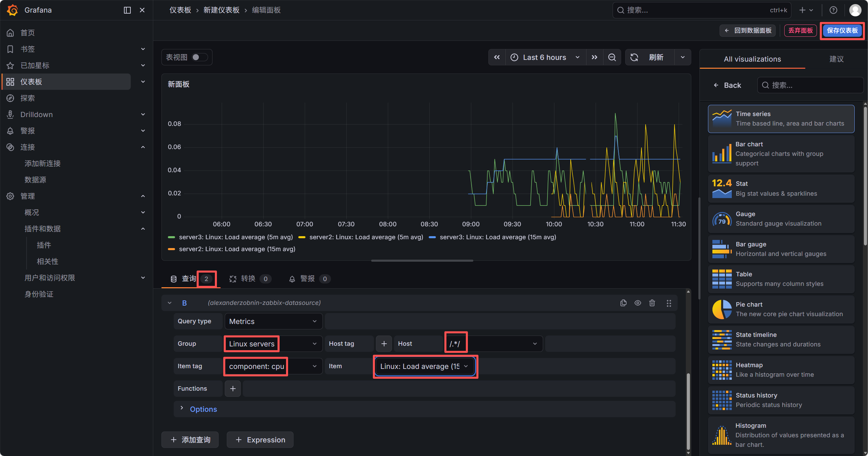Toggle the 表视图 table view switch
868x456 pixels.
[200, 57]
